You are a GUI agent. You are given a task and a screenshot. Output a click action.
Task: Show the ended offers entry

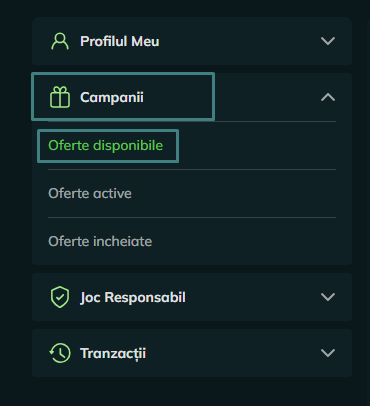100,242
